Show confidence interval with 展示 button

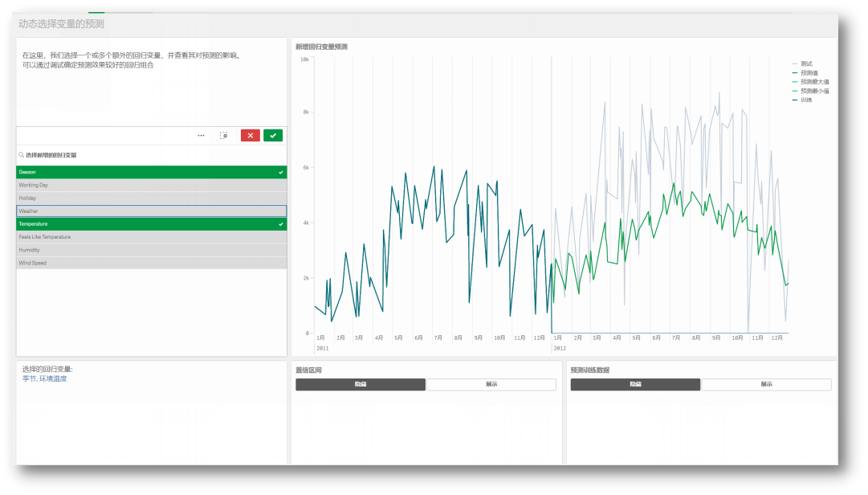pyautogui.click(x=491, y=384)
